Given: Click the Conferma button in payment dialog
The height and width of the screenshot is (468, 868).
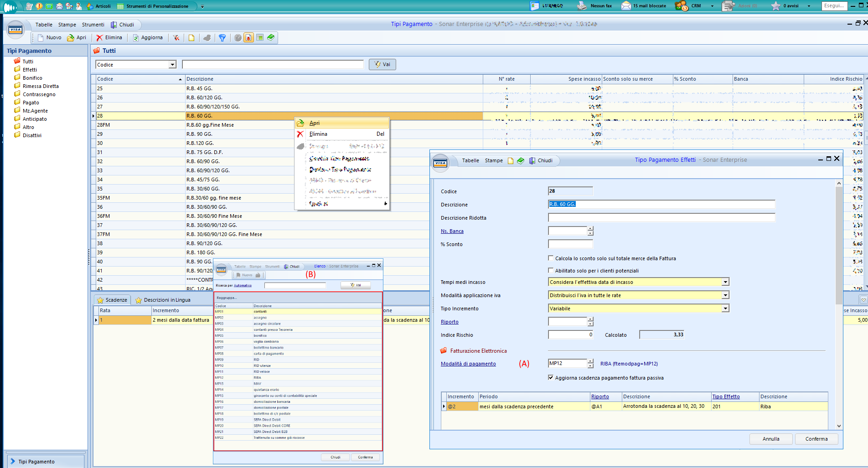Looking at the screenshot, I should click(x=816, y=439).
